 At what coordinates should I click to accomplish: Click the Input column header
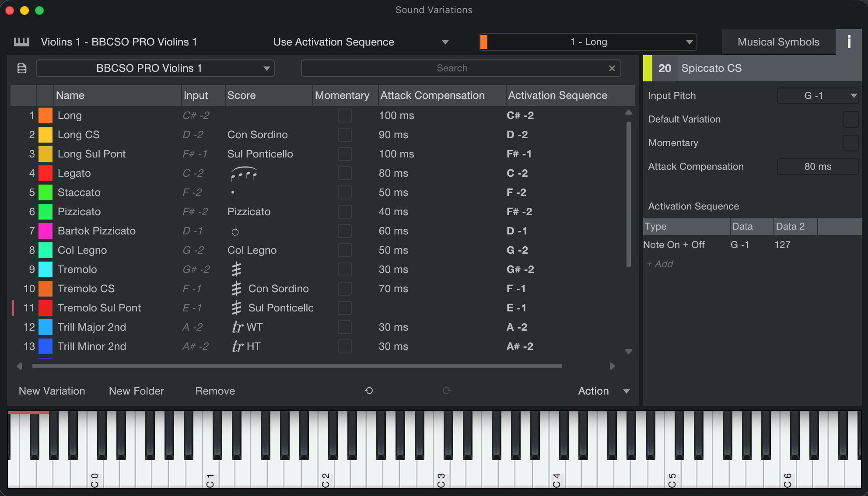pos(203,95)
